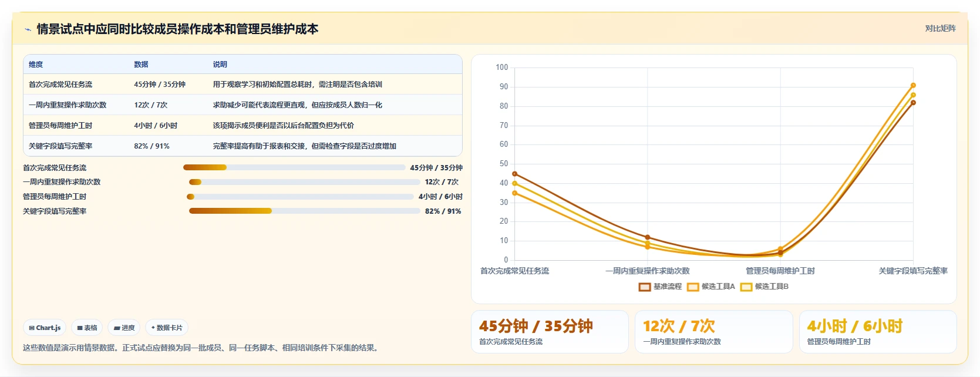This screenshot has height=377, width=980.
Task: Click the 管理员每周维护工时 cell in the table
Action: click(x=60, y=126)
